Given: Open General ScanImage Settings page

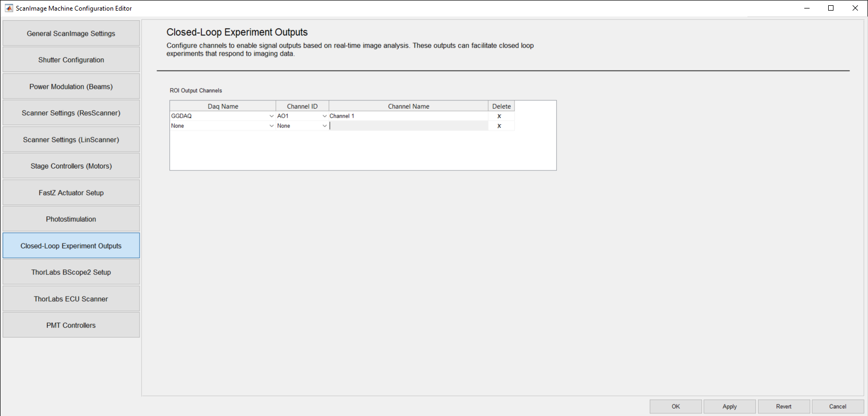Looking at the screenshot, I should point(71,33).
